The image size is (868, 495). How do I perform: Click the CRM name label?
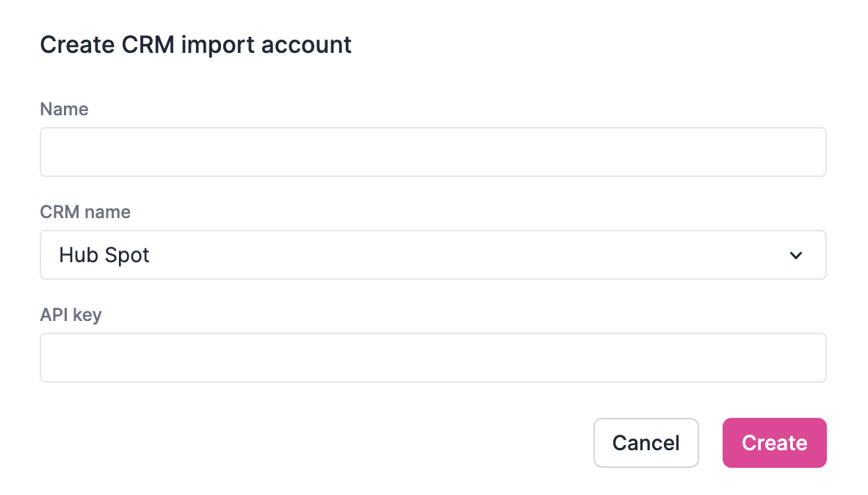(x=85, y=212)
